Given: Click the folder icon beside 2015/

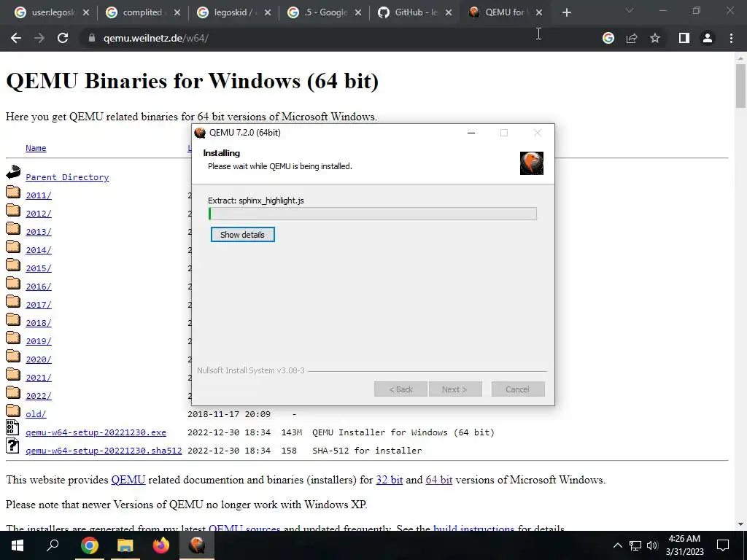Looking at the screenshot, I should click(x=13, y=265).
